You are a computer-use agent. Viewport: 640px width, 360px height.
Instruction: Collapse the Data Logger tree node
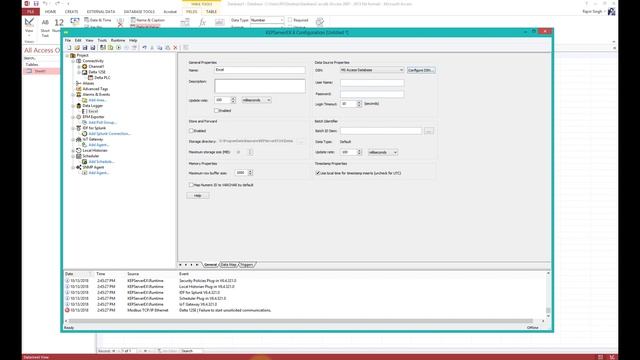73,106
